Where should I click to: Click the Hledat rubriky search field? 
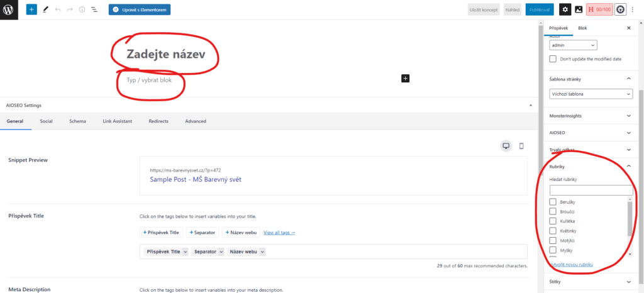click(591, 190)
